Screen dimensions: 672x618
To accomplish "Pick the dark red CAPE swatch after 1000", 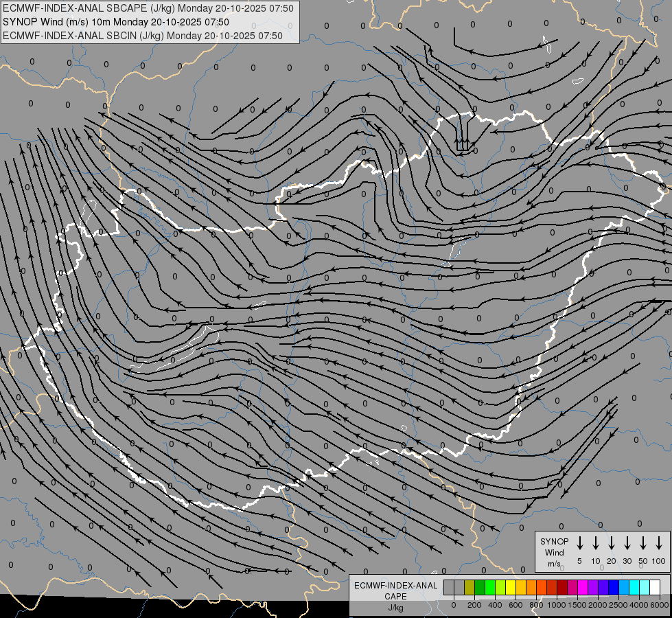I will [x=562, y=588].
